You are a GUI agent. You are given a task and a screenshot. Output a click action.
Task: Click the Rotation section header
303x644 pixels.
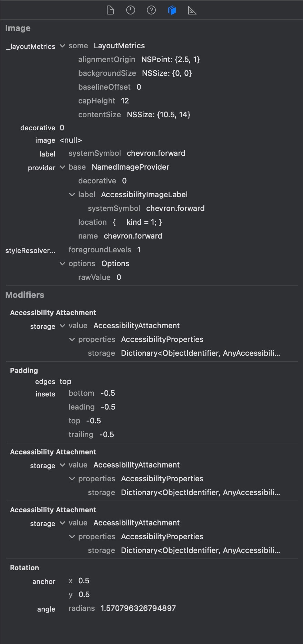click(24, 568)
